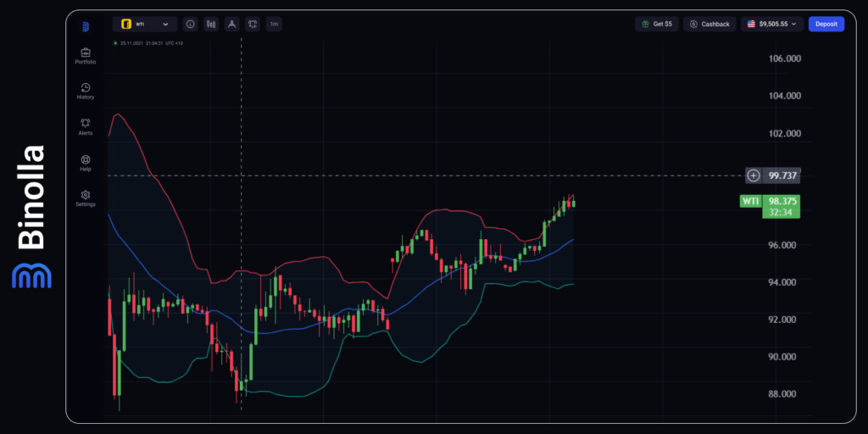Click the green WTI price tag label
Image resolution: width=868 pixels, height=434 pixels.
(x=751, y=202)
